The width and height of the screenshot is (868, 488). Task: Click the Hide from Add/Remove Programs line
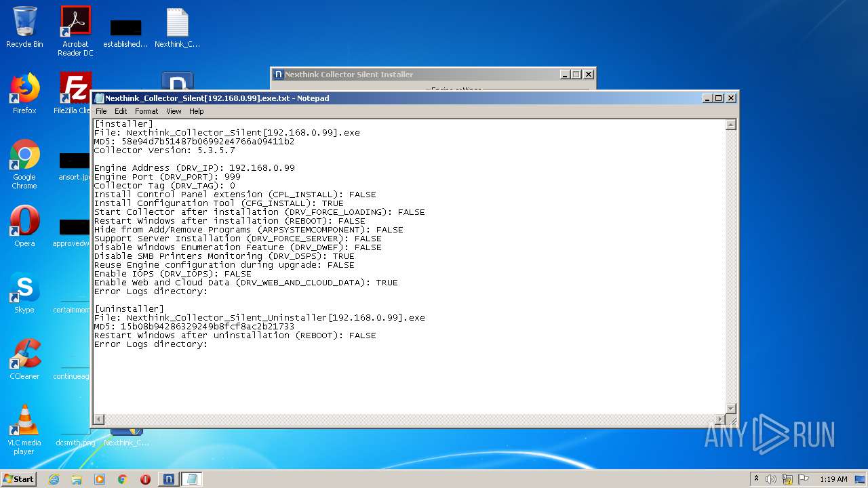click(248, 230)
